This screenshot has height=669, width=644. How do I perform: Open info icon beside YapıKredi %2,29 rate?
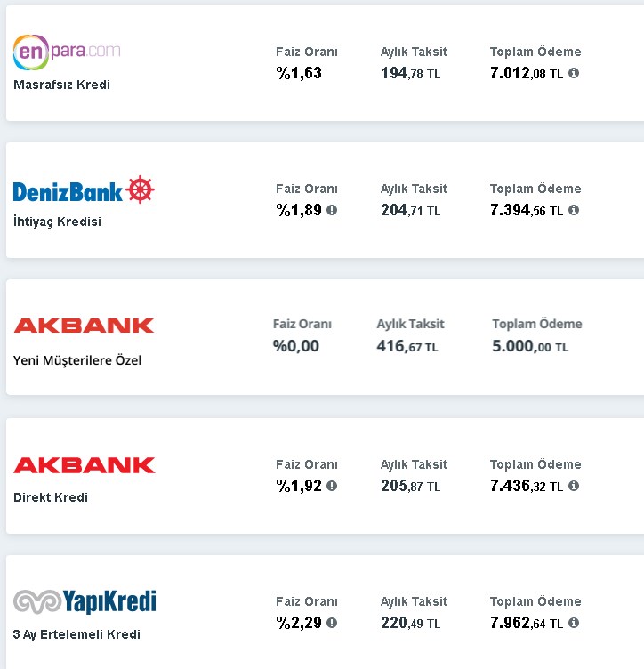(x=332, y=623)
